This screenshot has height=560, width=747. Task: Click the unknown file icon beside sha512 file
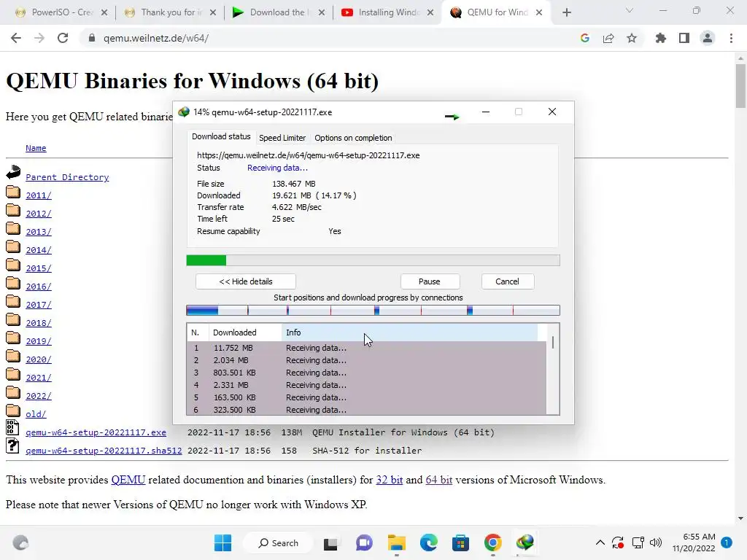[12, 446]
